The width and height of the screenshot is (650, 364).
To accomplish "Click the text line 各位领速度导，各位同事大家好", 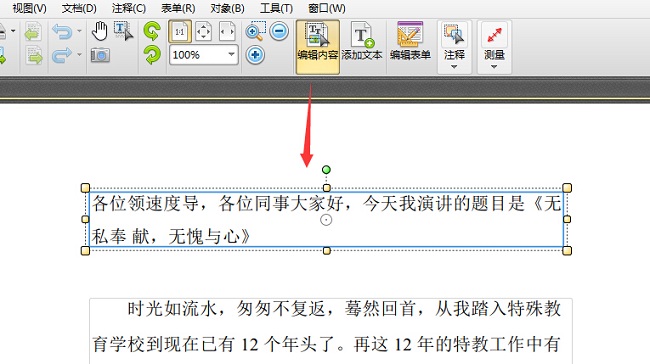I will (218, 204).
